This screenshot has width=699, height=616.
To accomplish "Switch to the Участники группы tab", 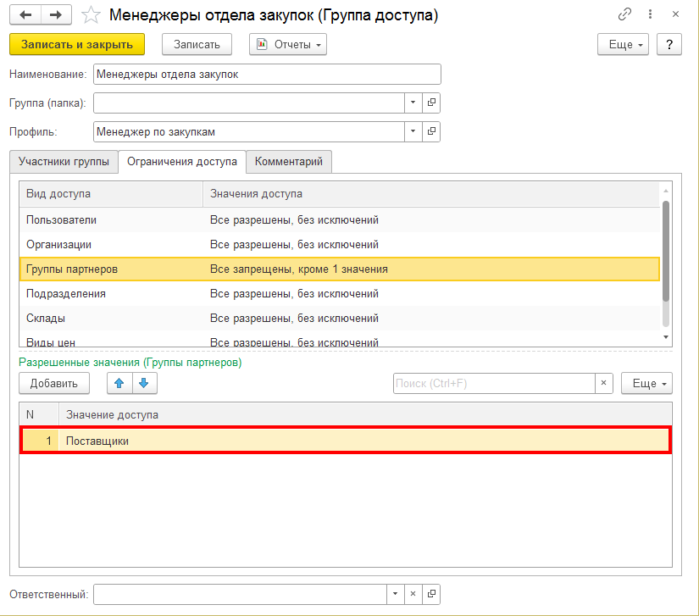I will click(x=64, y=161).
